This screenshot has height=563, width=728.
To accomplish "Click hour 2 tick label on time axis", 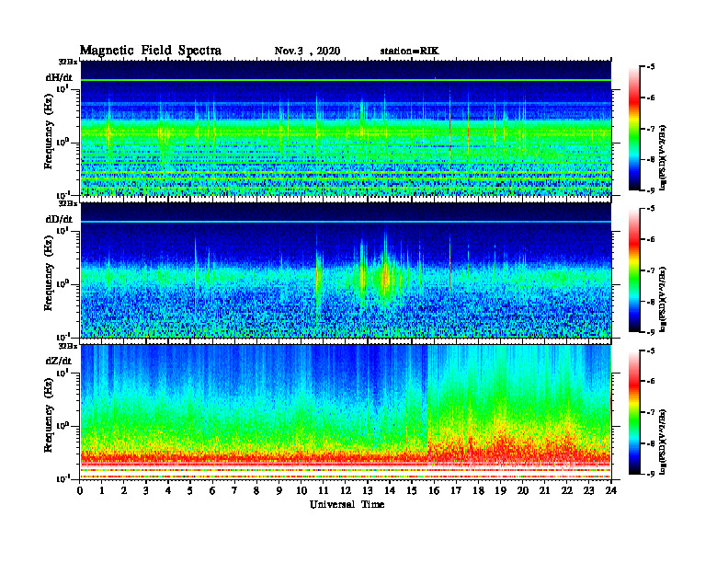I will pyautogui.click(x=124, y=491).
